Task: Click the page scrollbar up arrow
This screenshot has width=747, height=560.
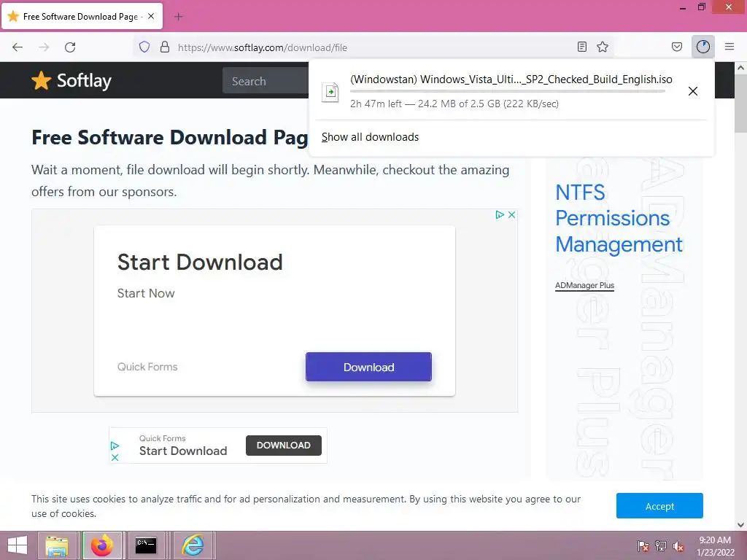Action: (x=741, y=68)
